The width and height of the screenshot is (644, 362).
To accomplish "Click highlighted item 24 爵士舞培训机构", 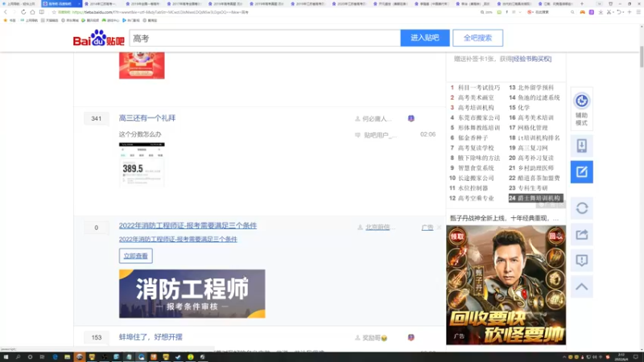I will pyautogui.click(x=535, y=198).
